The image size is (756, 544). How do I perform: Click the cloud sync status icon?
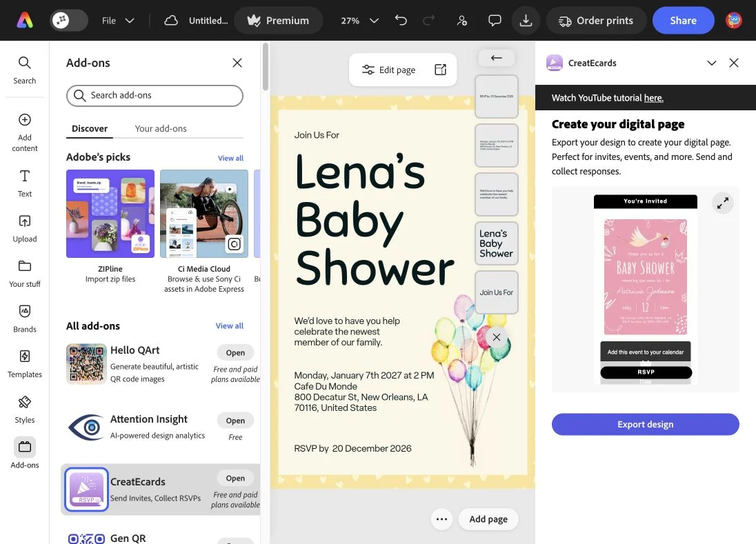170,21
